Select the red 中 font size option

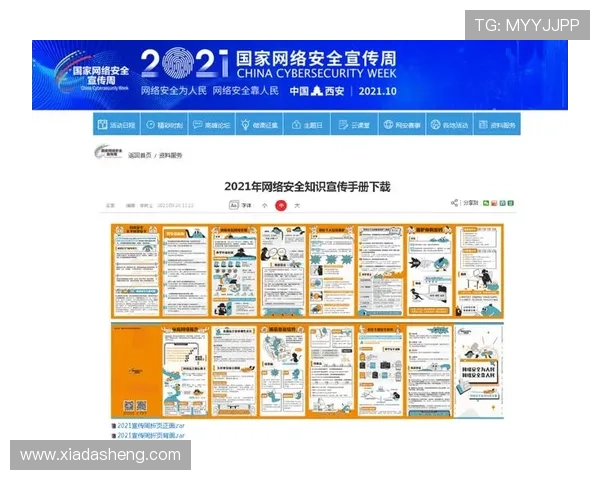point(281,206)
